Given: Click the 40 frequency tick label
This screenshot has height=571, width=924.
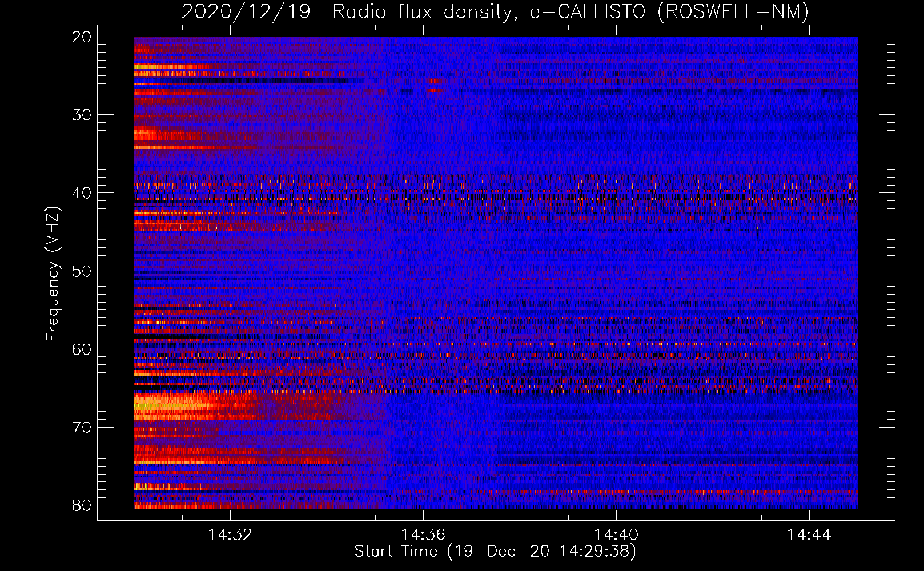Looking at the screenshot, I should click(x=82, y=193).
